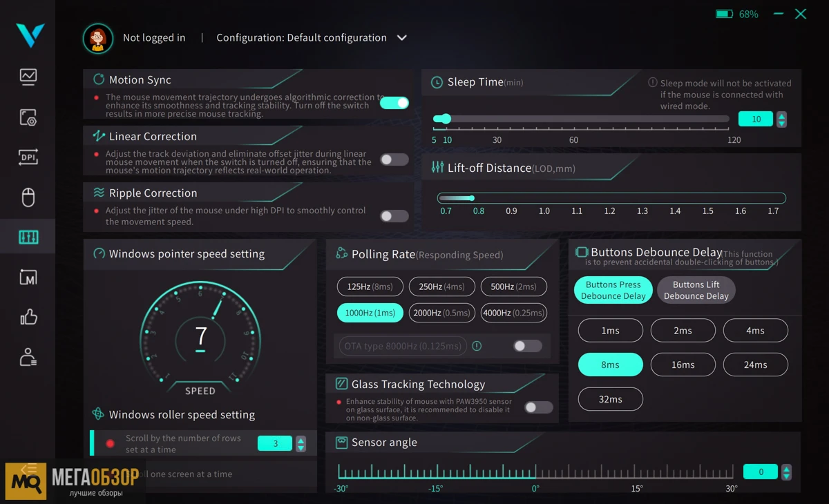Screen dimensions: 829x504
Task: Click the Lift-off Distance slider track
Action: 611,198
